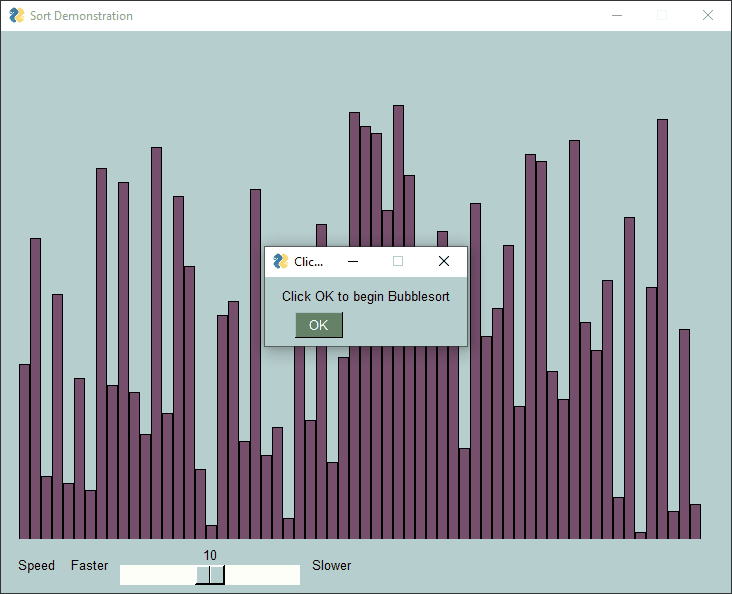Open the Sort Demonstration window's Python icon menu
Screen dimensions: 732x594
coord(16,15)
